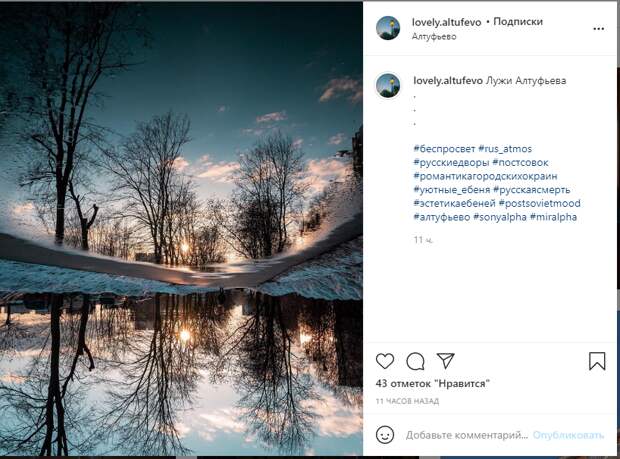Screen dimensions: 620x459
Task: Open comments with speech bubble icon
Action: pyautogui.click(x=415, y=361)
